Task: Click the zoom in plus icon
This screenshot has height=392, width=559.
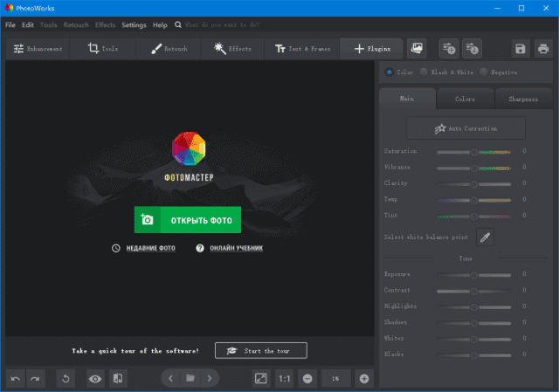Action: click(364, 378)
